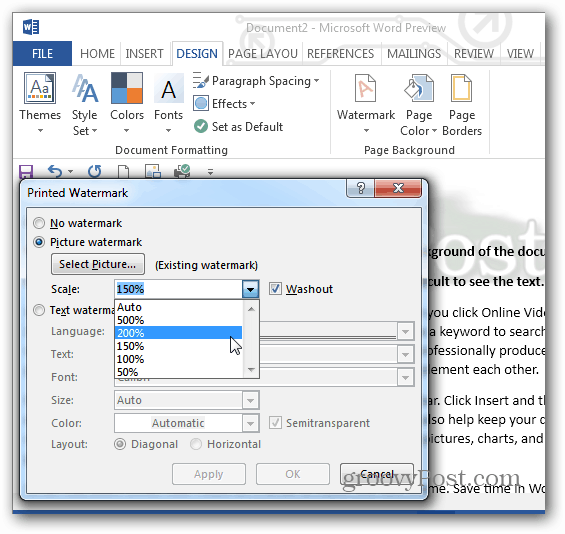Click the Scale dropdown arrow
The width and height of the screenshot is (565, 534).
[x=250, y=289]
